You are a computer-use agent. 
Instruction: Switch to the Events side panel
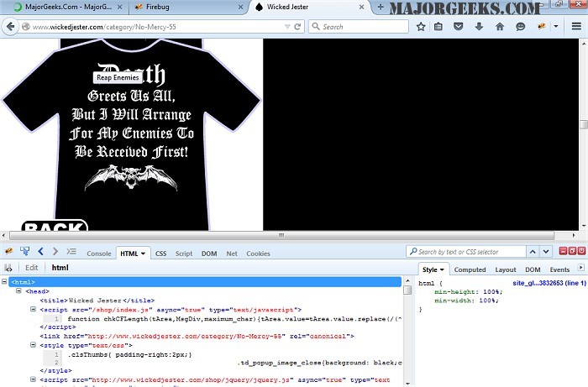pos(559,269)
